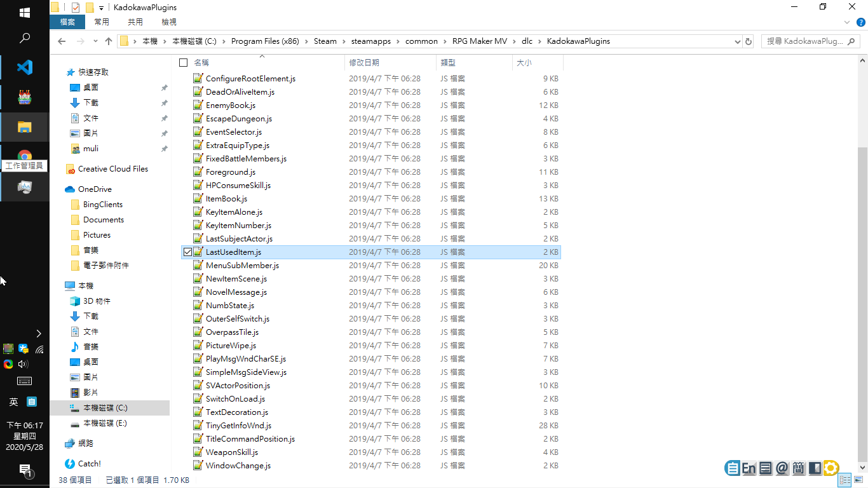Click the network wireless tray icon
The image size is (868, 488).
click(39, 349)
